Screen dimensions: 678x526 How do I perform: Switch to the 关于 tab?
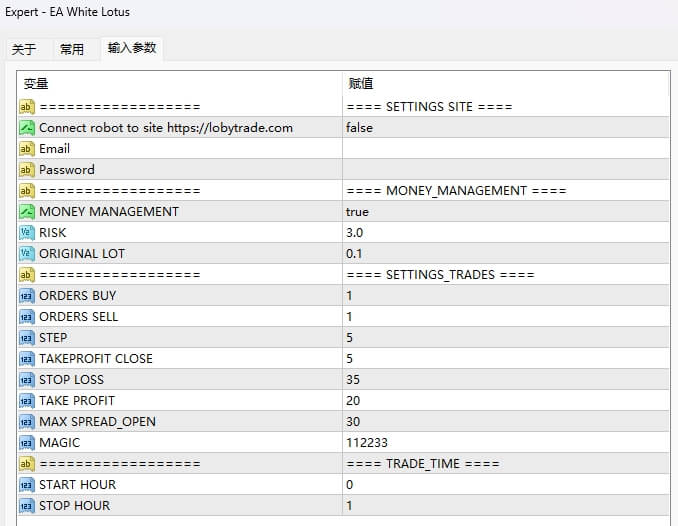[x=24, y=49]
